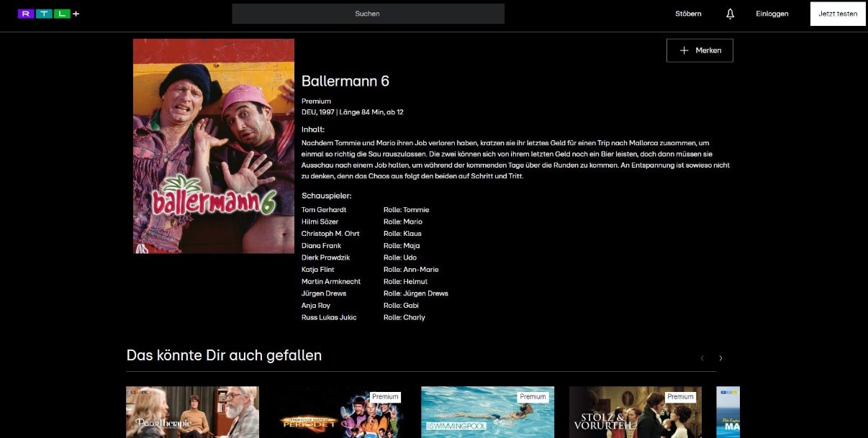Click the carousel next arrow
This screenshot has height=438, width=868.
pos(720,358)
